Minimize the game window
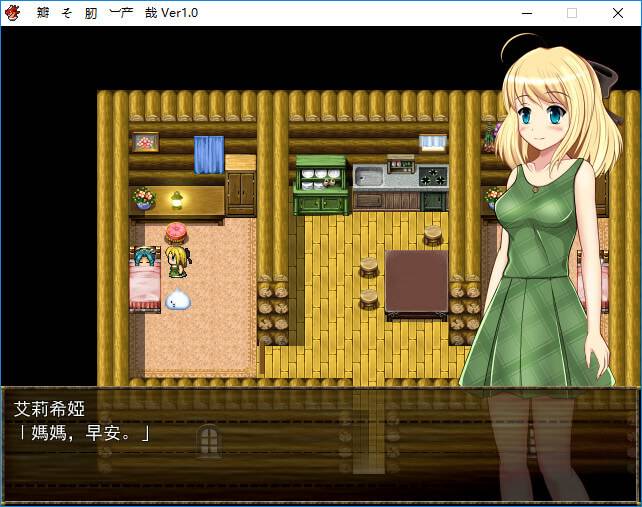642x507 pixels. click(525, 13)
